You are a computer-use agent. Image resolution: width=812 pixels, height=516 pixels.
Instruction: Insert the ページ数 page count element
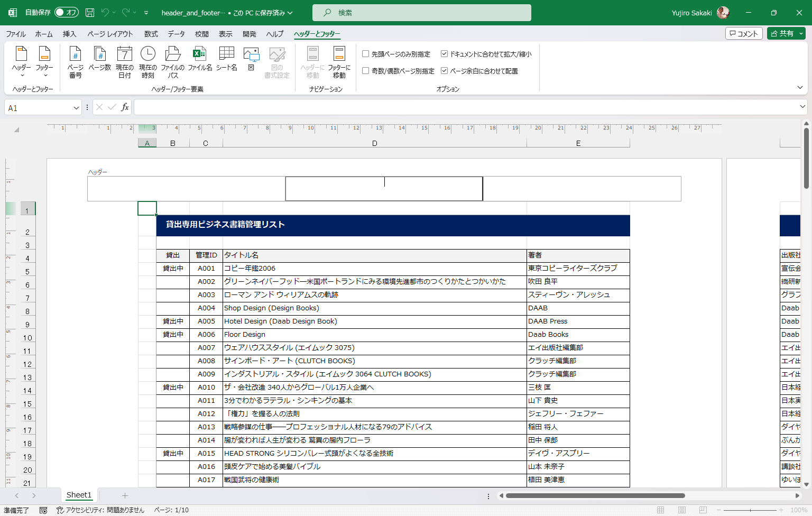(99, 62)
